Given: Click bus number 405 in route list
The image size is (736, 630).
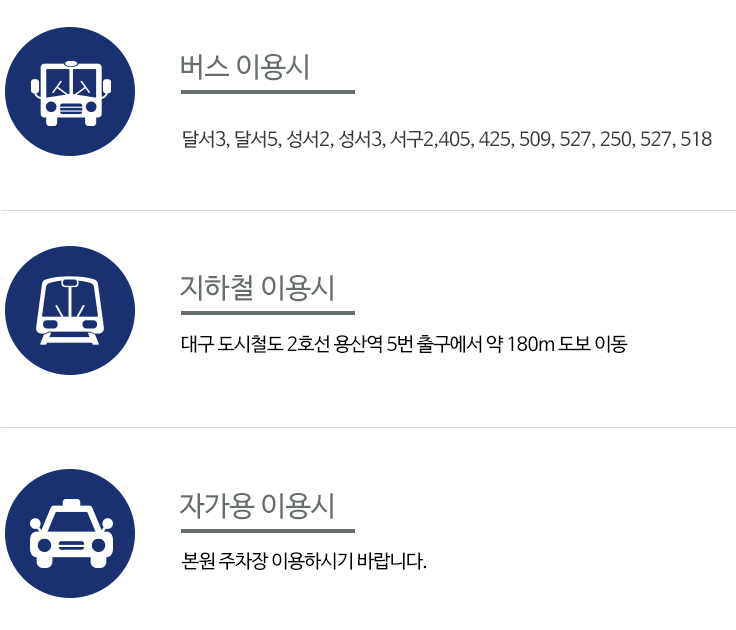Looking at the screenshot, I should (454, 139).
